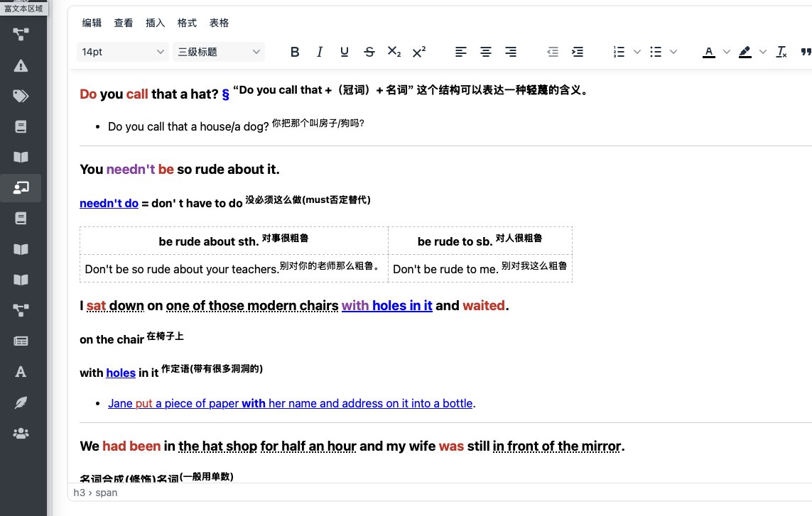Screen dimensions: 812x516
Task: Open the 14pt font size dropdown
Action: point(123,52)
